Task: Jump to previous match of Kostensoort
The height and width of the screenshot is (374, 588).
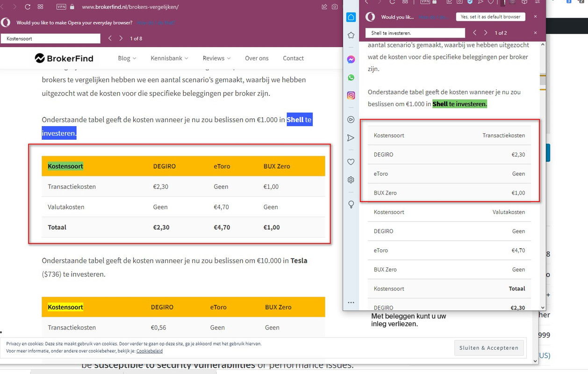Action: pos(110,38)
